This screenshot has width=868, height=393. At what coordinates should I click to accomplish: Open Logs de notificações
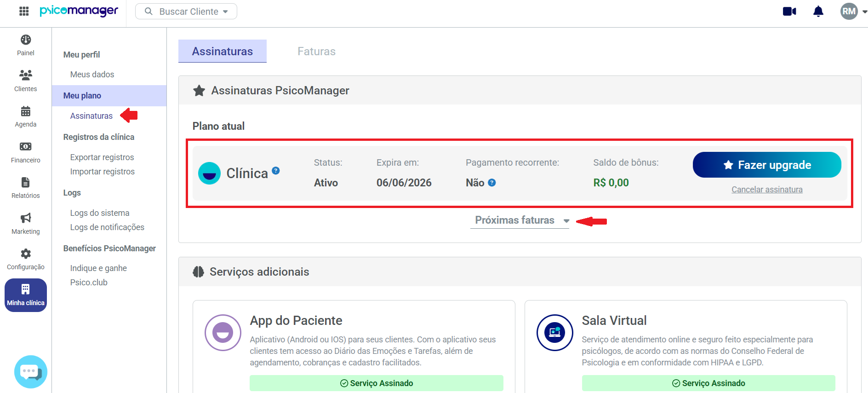[107, 227]
